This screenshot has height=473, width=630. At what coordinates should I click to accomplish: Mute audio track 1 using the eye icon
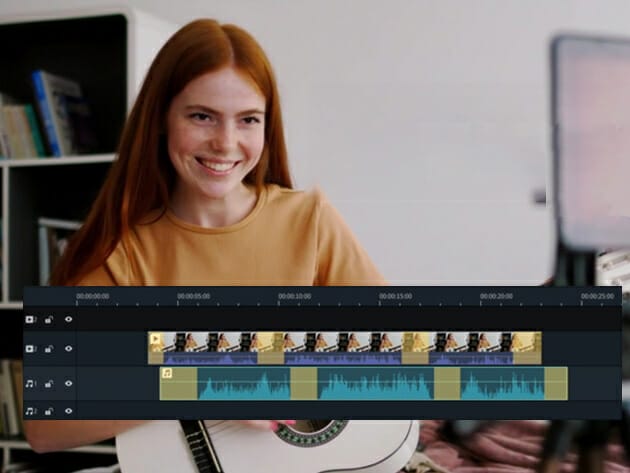(x=69, y=383)
